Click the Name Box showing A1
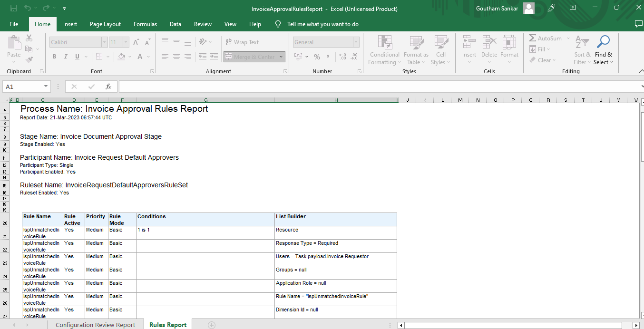 coord(23,87)
